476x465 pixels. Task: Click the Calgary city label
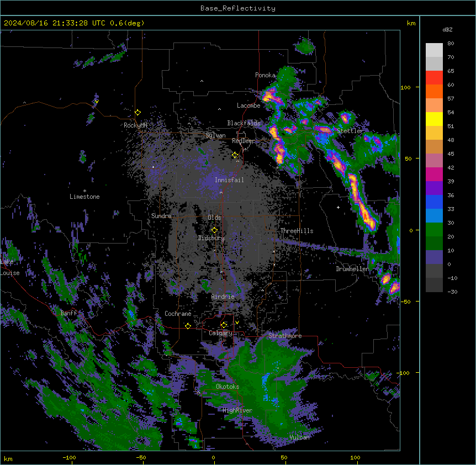click(x=220, y=333)
